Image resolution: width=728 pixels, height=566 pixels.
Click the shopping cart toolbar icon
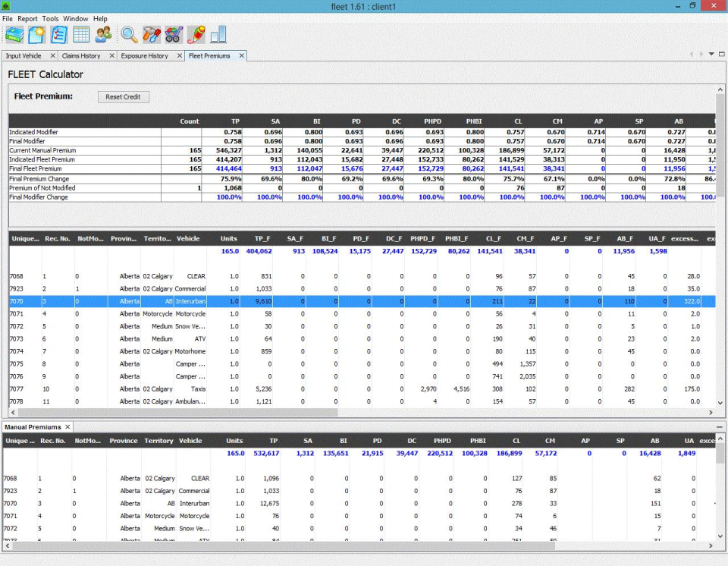[174, 35]
